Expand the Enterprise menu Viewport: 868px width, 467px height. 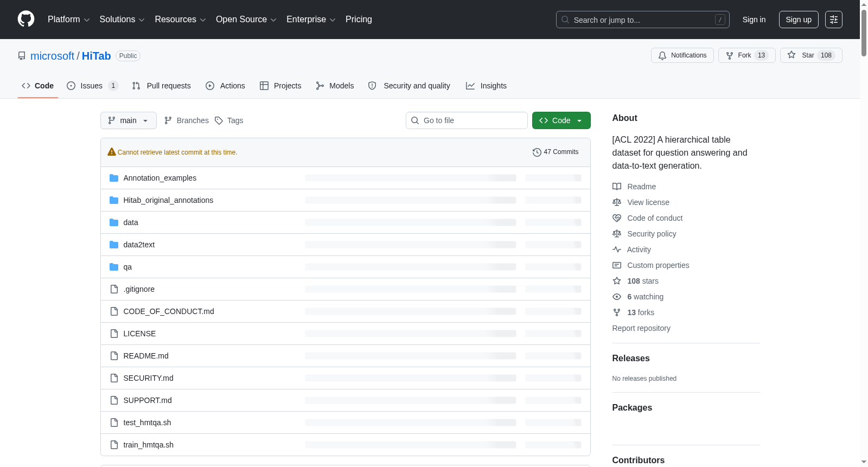[311, 20]
